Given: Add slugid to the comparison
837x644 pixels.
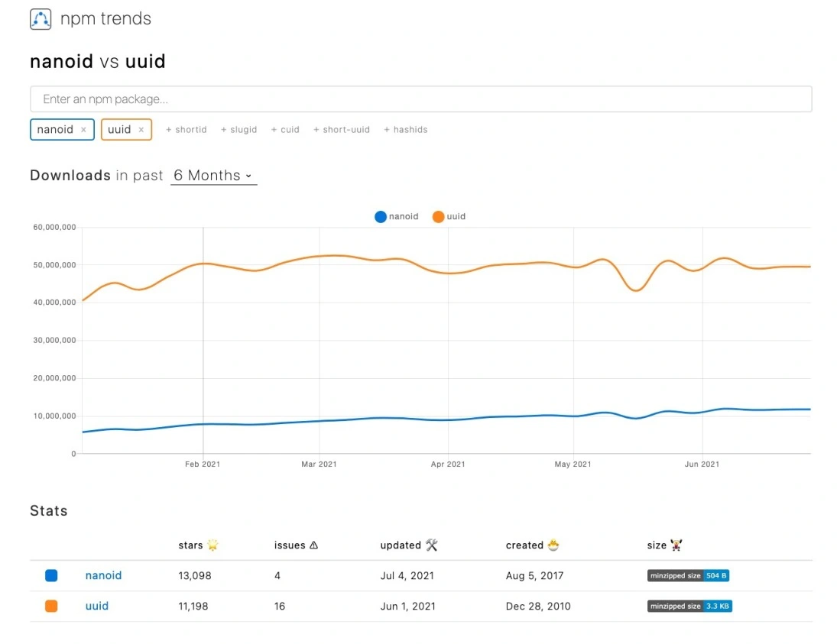Looking at the screenshot, I should (x=239, y=130).
